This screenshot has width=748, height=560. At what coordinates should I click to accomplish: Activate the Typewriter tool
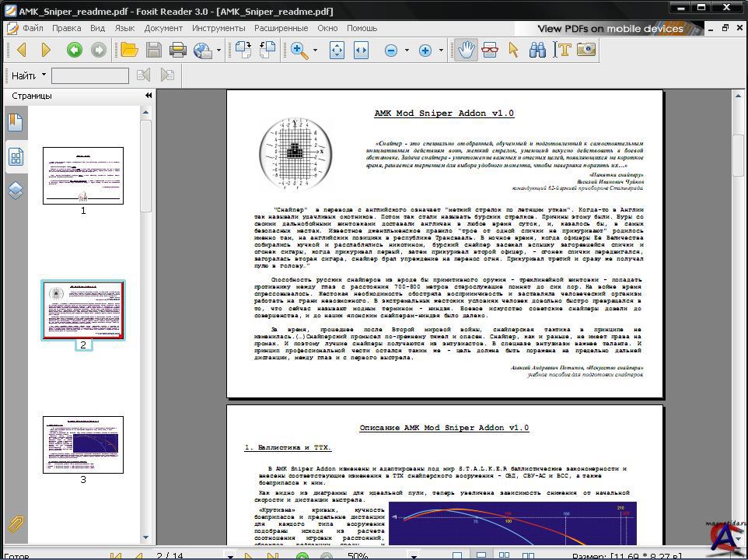click(x=562, y=51)
